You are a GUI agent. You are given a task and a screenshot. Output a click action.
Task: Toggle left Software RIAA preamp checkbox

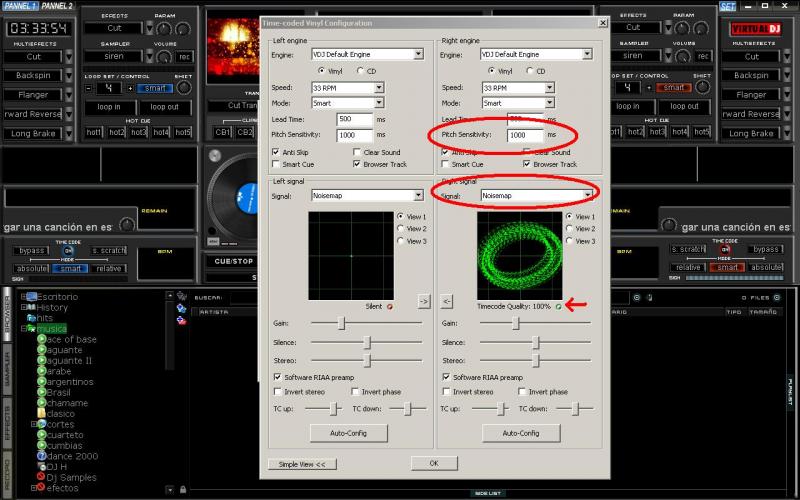click(x=278, y=377)
